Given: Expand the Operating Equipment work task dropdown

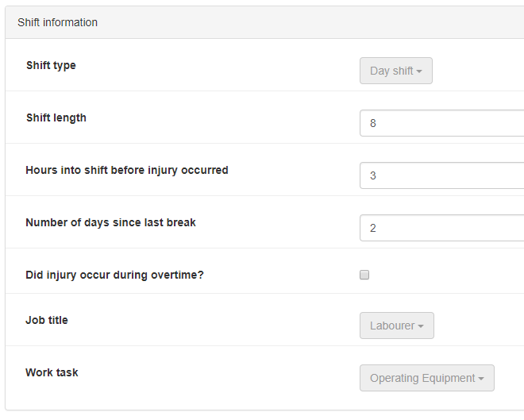Looking at the screenshot, I should [426, 378].
